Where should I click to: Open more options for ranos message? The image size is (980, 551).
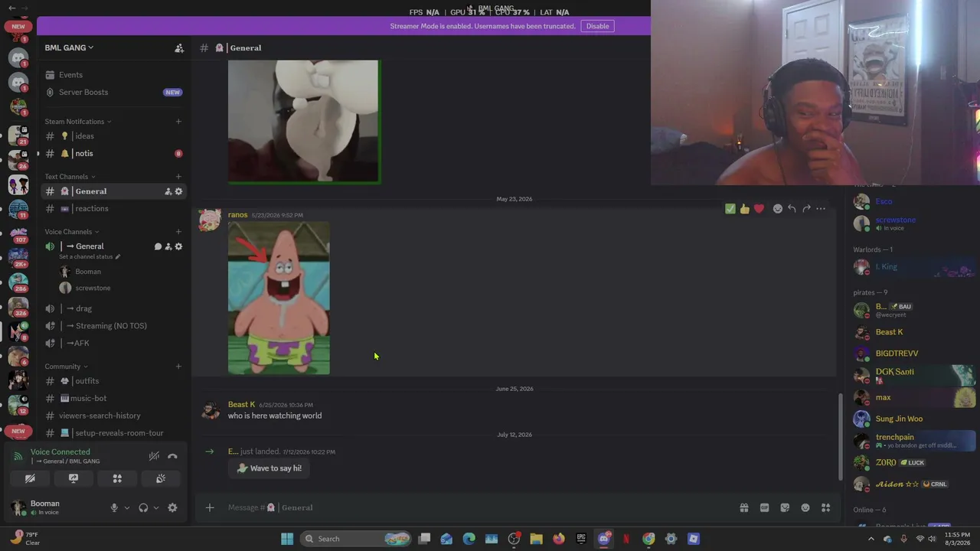point(821,208)
